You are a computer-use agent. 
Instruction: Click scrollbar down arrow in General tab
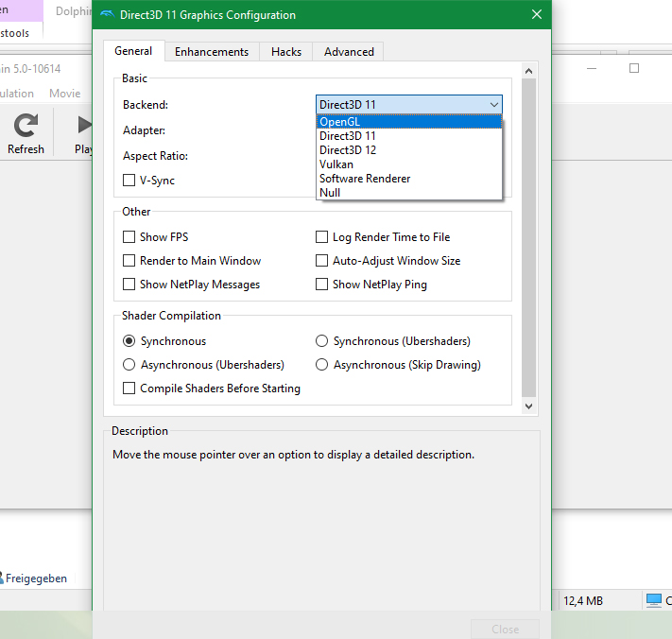click(x=529, y=406)
